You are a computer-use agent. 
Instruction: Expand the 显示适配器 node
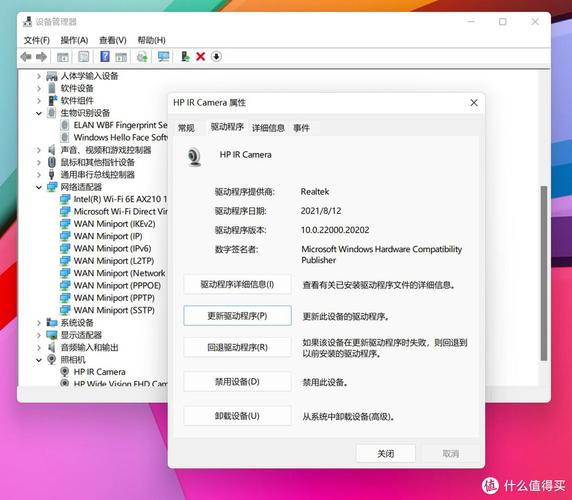click(39, 335)
